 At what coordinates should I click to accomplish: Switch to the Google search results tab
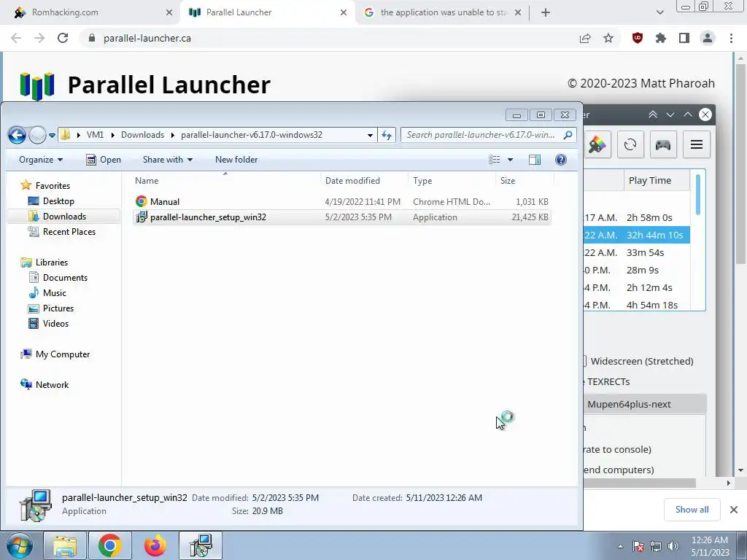point(442,12)
